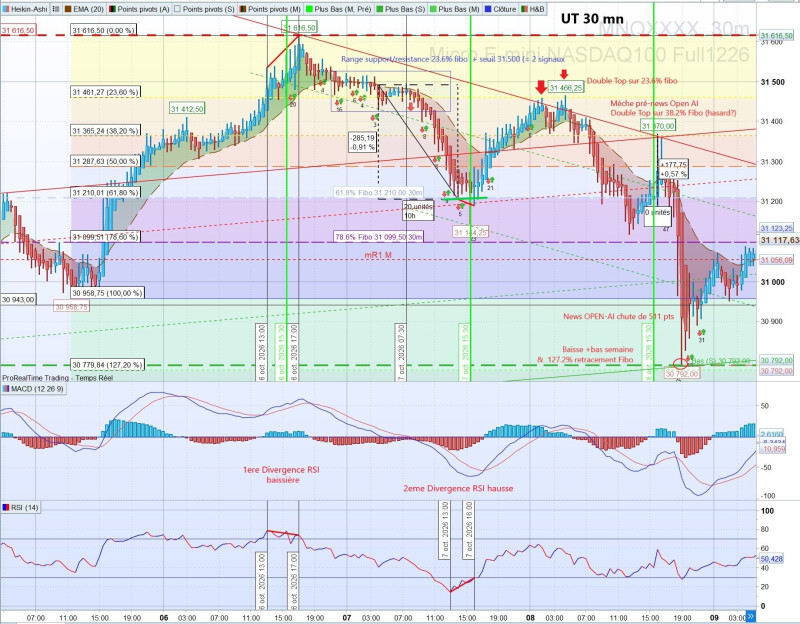Click the green Plus Bas (S) color square

tap(379, 9)
